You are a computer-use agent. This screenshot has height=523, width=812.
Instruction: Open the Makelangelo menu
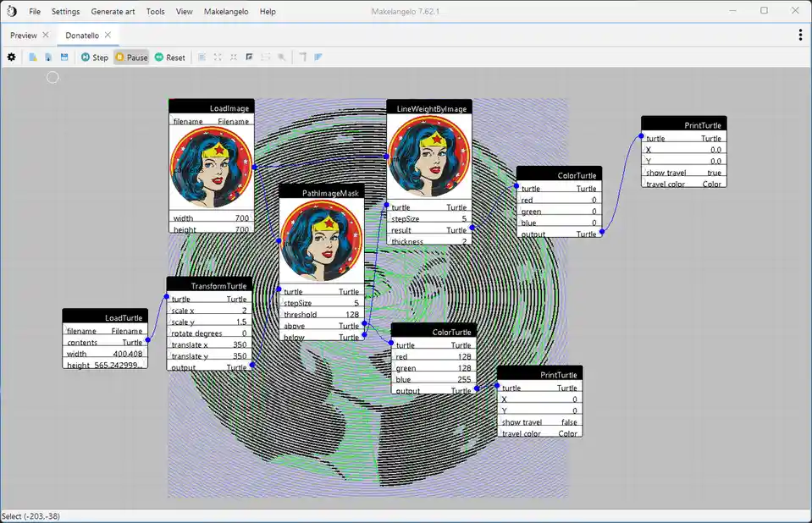226,11
